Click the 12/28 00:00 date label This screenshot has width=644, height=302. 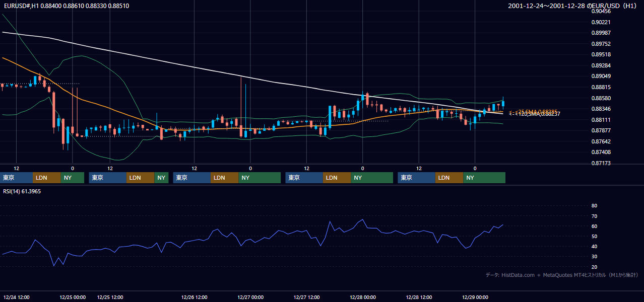(x=363, y=297)
